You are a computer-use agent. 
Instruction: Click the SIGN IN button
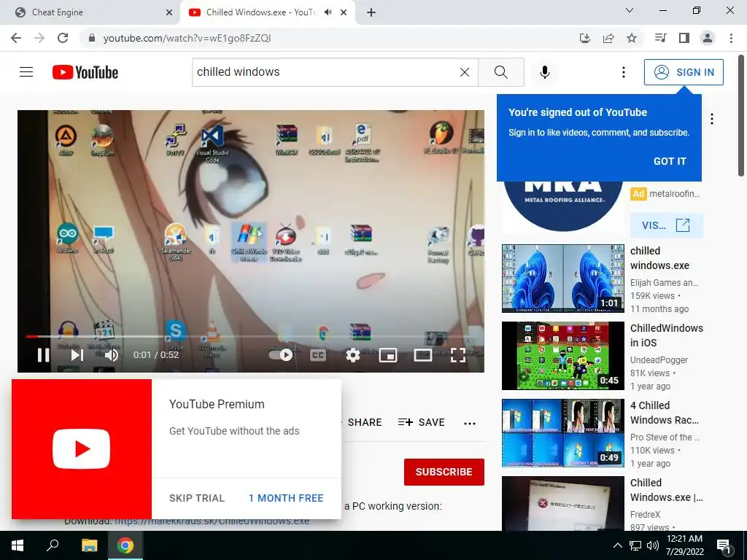click(684, 72)
